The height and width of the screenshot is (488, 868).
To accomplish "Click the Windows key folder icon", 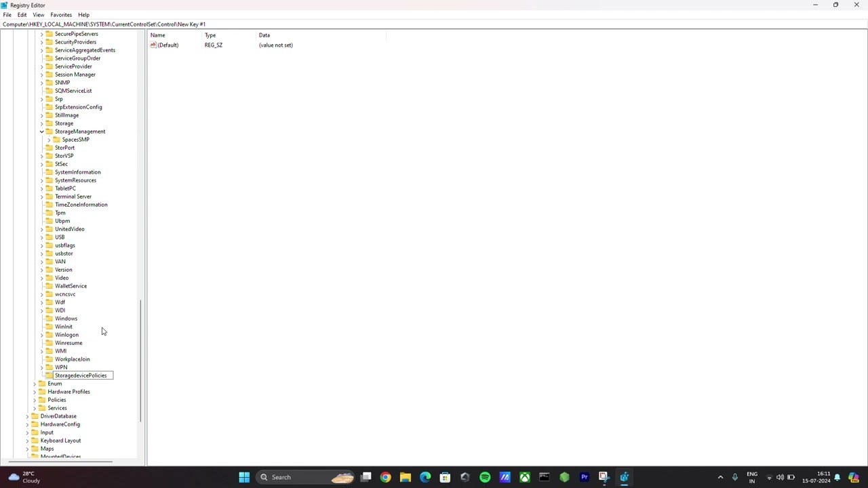I will [x=49, y=319].
